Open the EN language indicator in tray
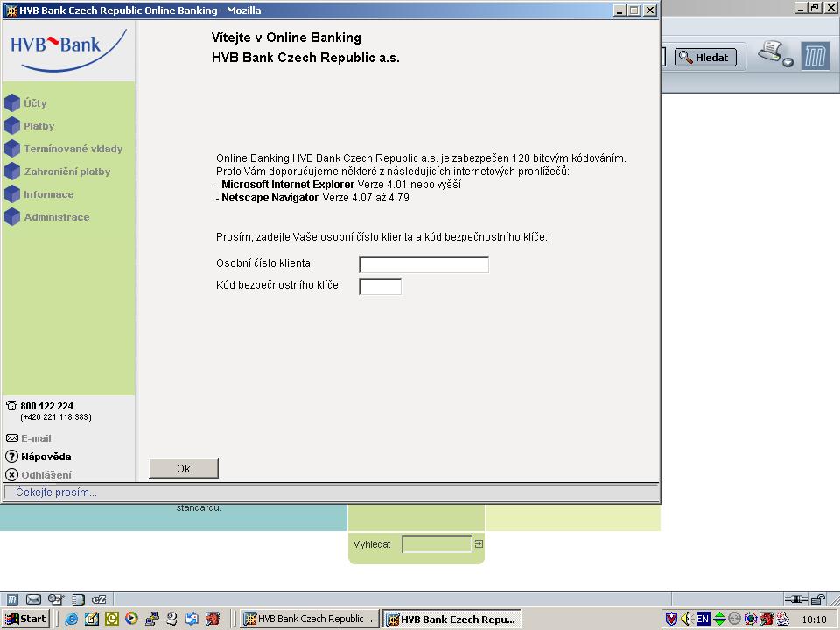Image resolution: width=840 pixels, height=630 pixels. 703,619
